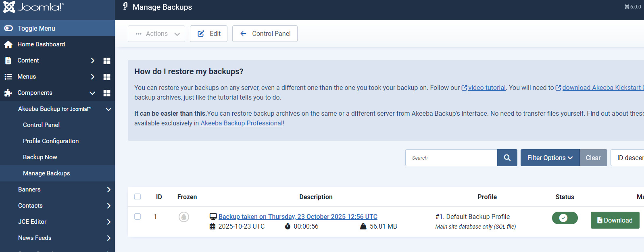Click the Status column header

pos(565,197)
